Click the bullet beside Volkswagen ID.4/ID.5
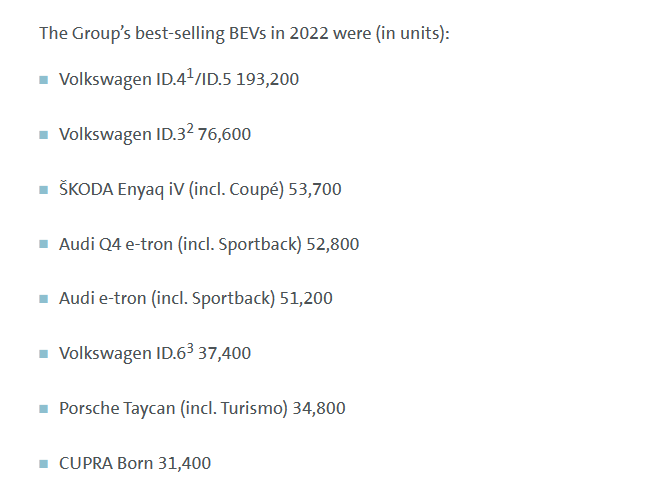 pos(43,80)
